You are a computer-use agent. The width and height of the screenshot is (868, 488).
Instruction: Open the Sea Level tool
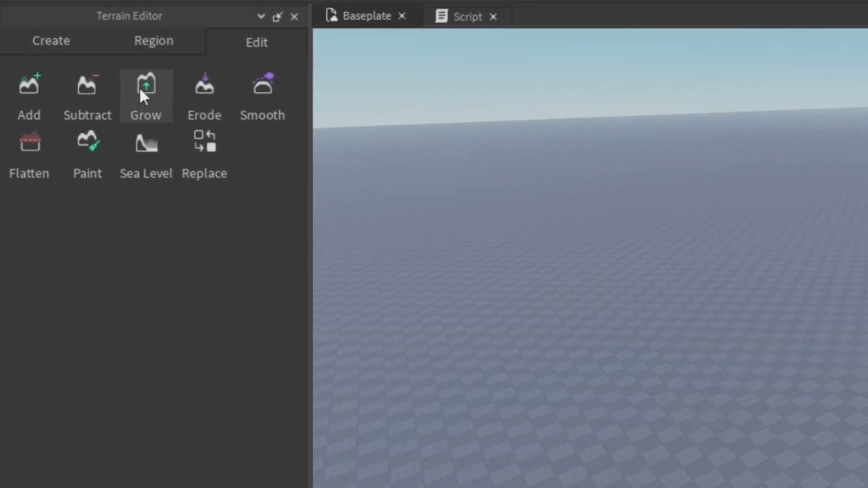point(146,155)
